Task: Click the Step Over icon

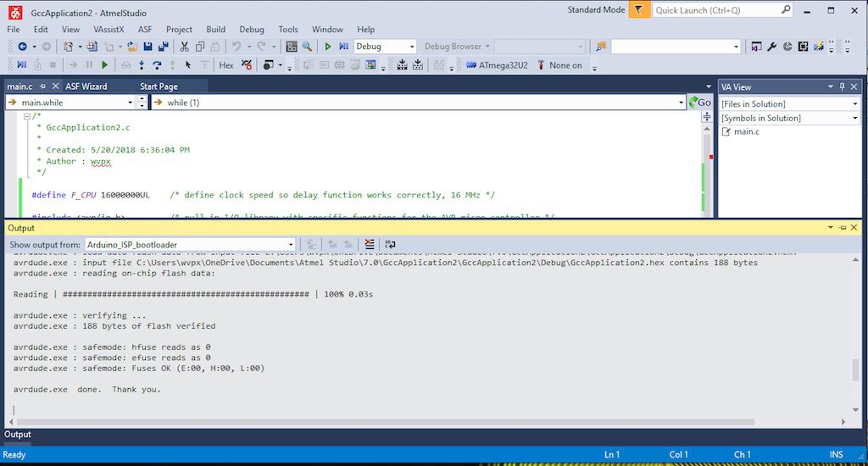Action: (157, 65)
